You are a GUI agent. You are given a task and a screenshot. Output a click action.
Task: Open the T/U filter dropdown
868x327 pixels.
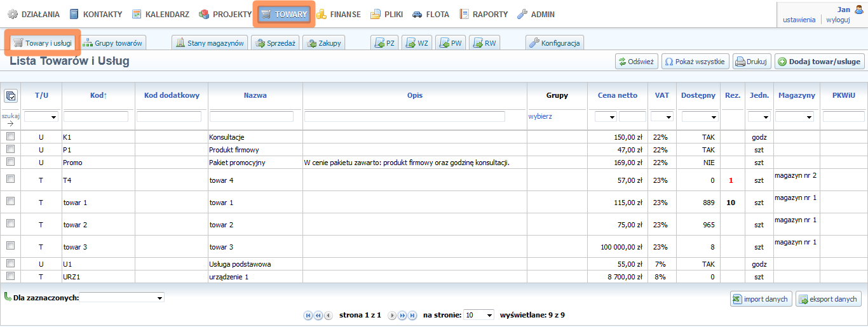click(41, 117)
